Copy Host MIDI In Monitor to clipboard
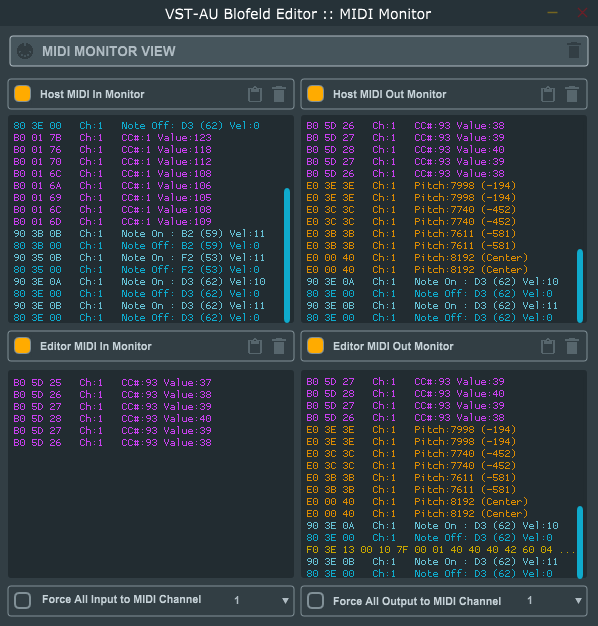This screenshot has width=598, height=626. (255, 94)
